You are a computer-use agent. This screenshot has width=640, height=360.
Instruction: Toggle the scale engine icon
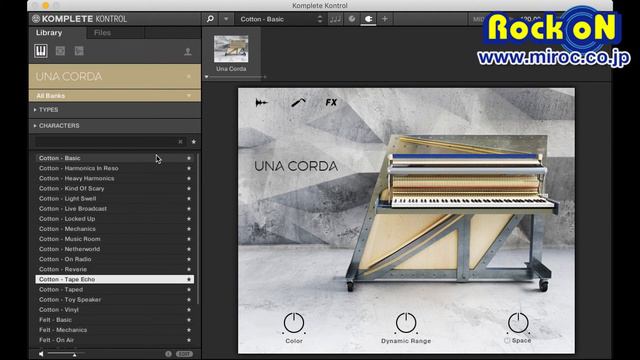tap(351, 19)
